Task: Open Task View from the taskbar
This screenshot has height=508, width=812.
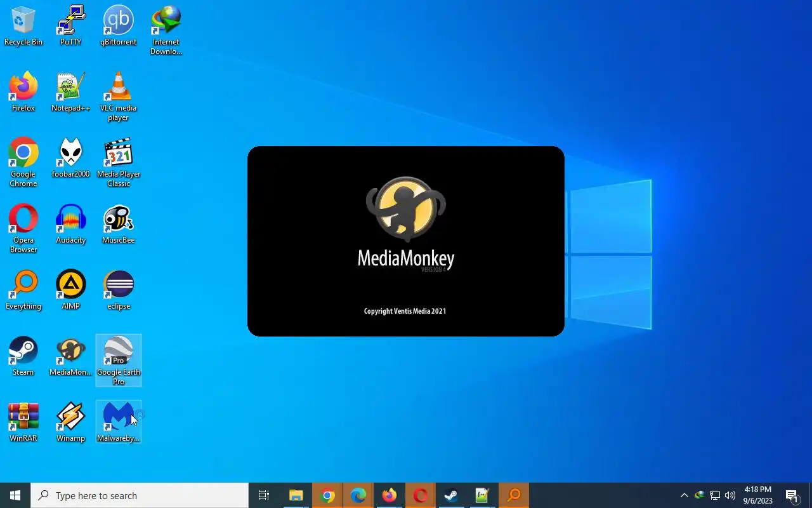Action: [264, 495]
